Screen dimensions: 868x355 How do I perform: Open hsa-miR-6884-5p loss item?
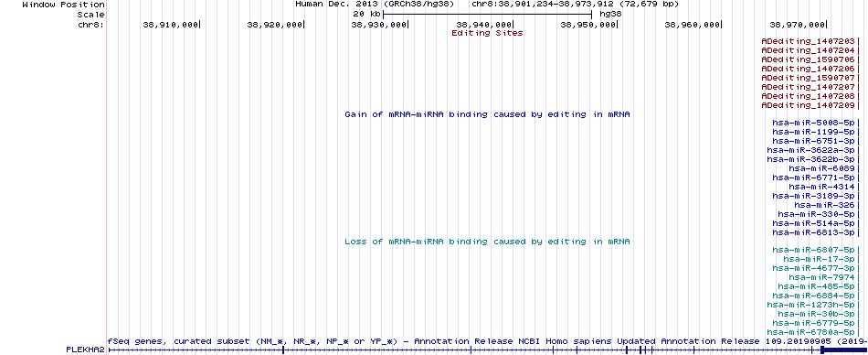[x=814, y=296]
